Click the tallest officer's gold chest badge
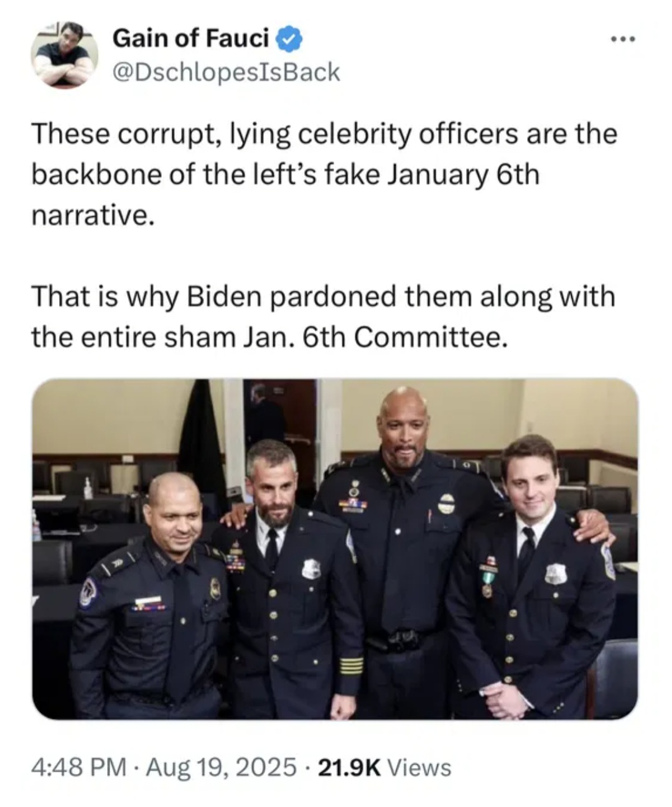This screenshot has height=807, width=672. [x=446, y=503]
